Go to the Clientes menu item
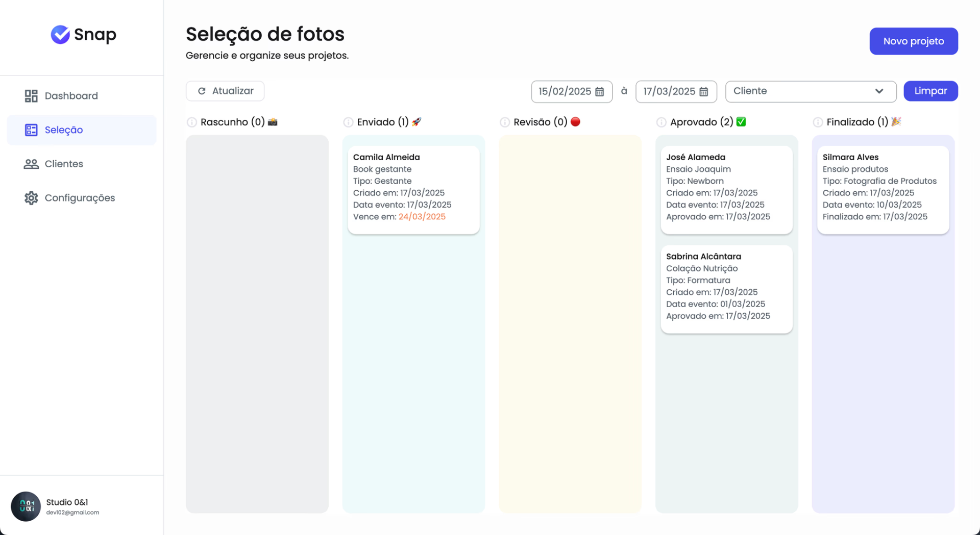 click(82, 164)
